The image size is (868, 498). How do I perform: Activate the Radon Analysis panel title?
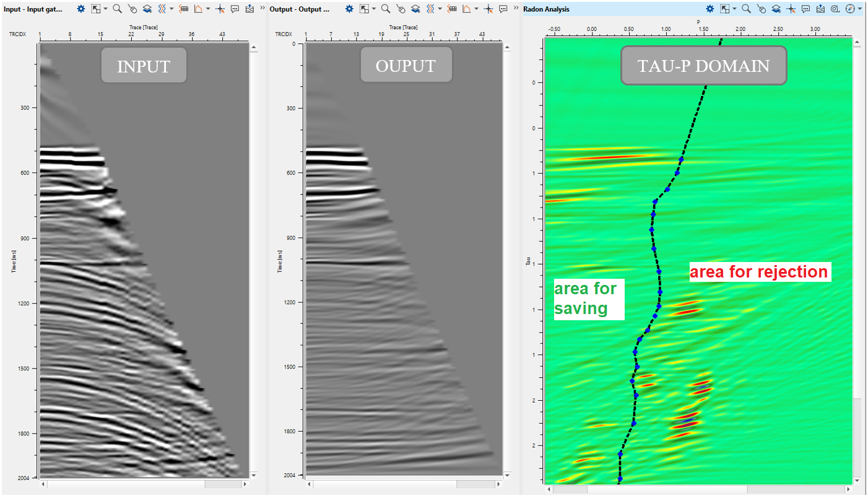coord(546,9)
